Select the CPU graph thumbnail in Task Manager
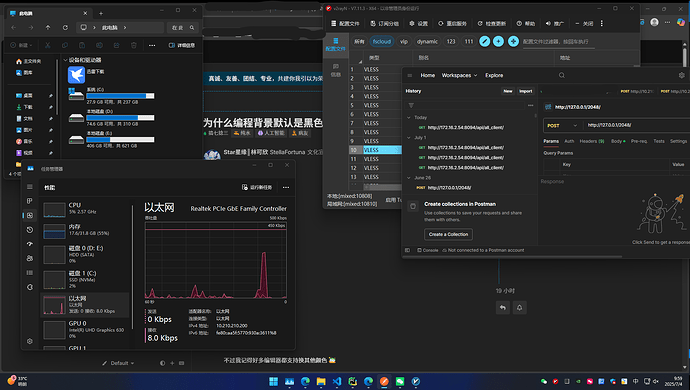The width and height of the screenshot is (690, 390). [54, 210]
